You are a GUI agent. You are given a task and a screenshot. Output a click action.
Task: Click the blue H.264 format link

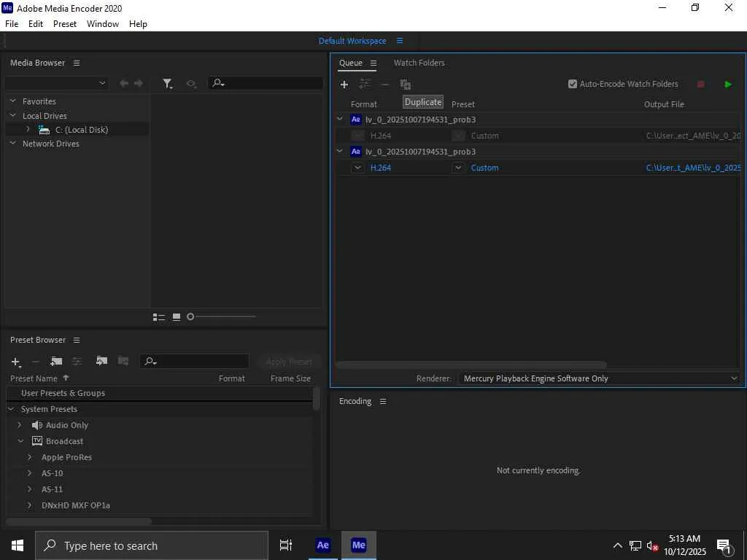381,168
